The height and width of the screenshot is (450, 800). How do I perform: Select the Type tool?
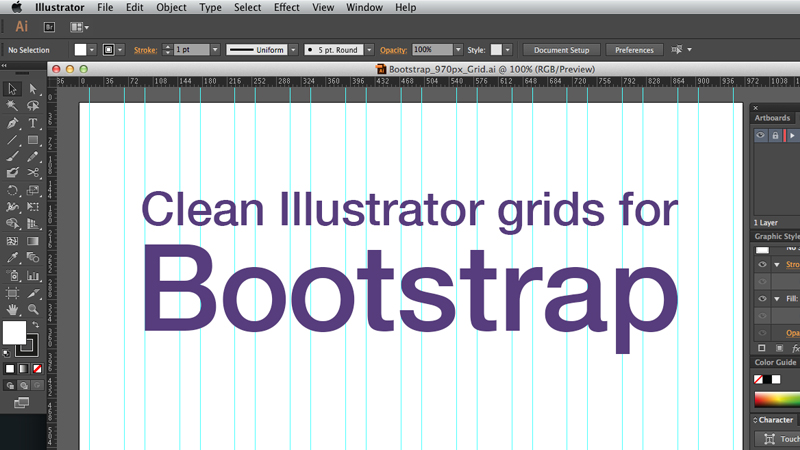coord(33,122)
